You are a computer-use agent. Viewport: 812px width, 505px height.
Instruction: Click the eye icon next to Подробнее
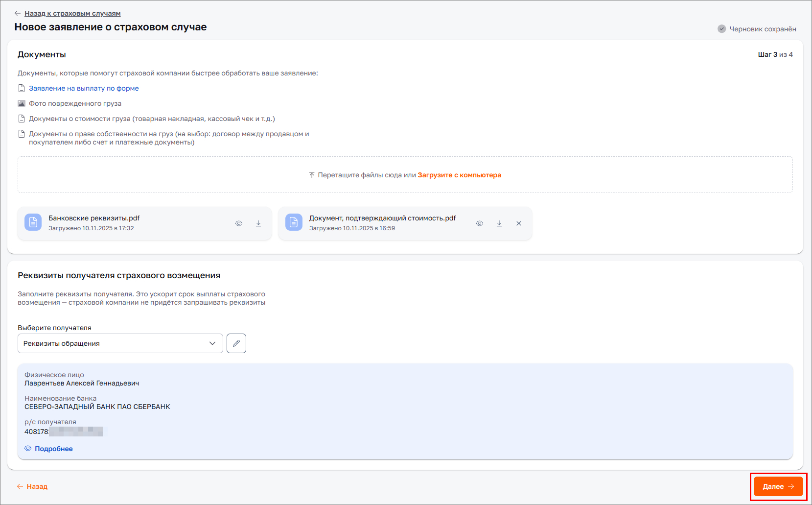[x=28, y=449]
